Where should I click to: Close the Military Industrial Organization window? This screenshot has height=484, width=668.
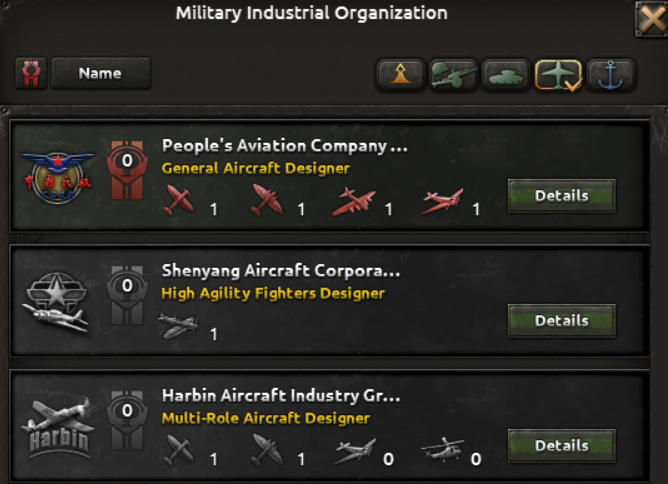coord(651,20)
